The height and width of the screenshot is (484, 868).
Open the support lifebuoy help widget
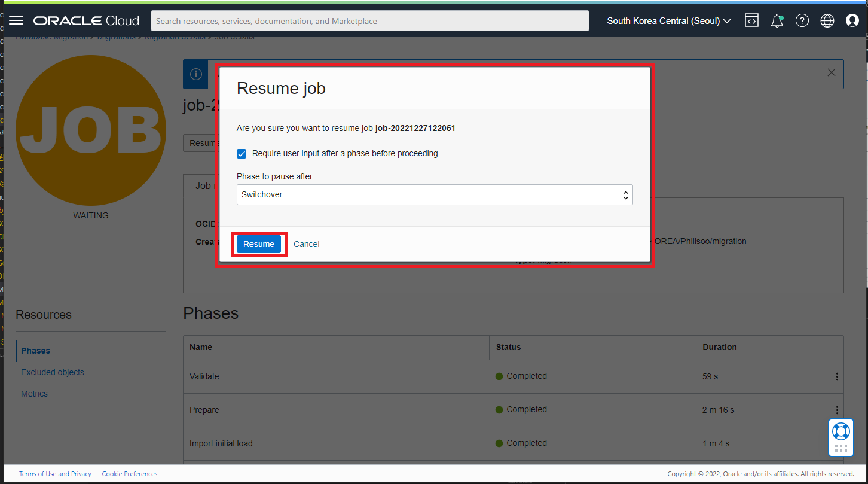click(841, 431)
